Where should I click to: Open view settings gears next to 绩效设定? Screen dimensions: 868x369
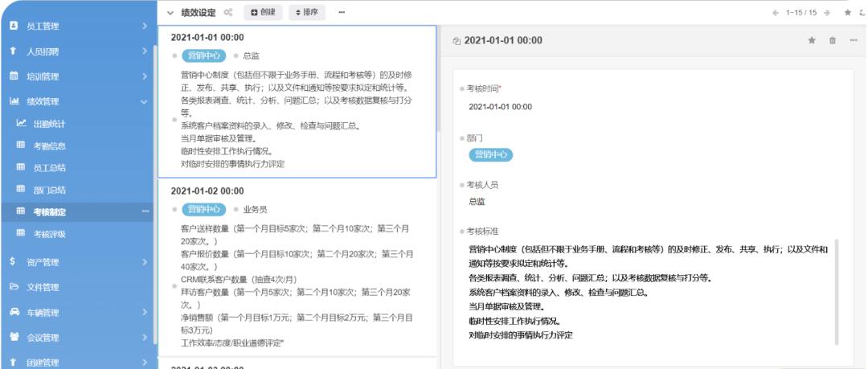point(228,12)
